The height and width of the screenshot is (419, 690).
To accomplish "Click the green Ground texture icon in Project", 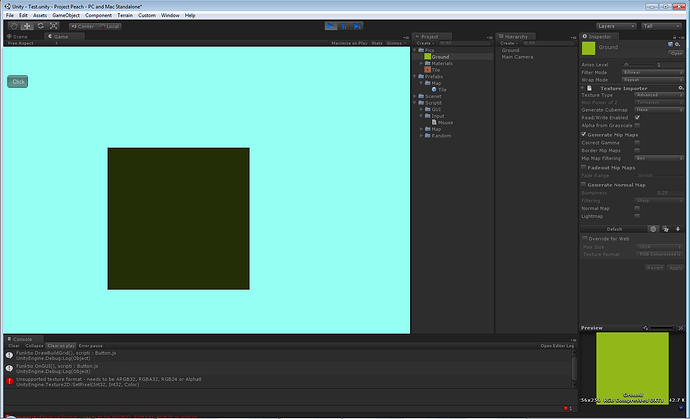I will pos(427,57).
